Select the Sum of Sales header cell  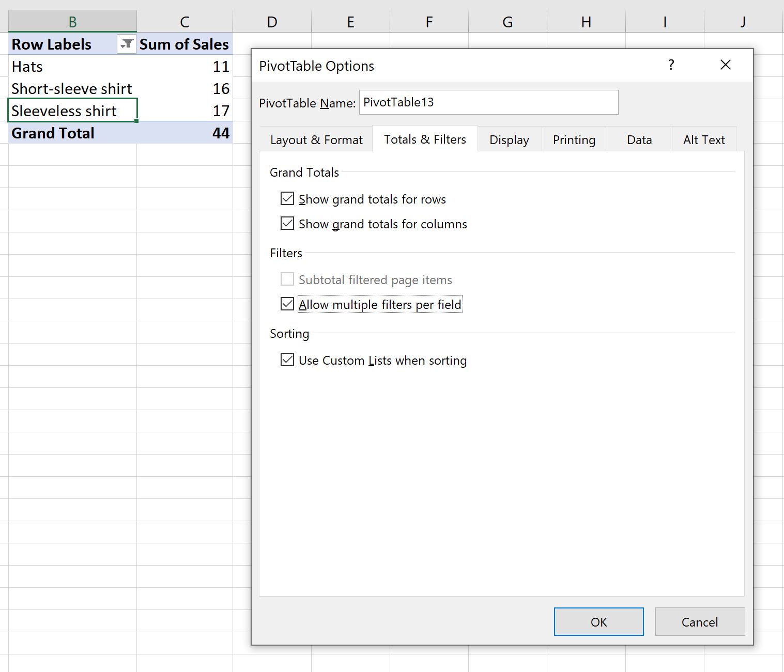tap(185, 44)
